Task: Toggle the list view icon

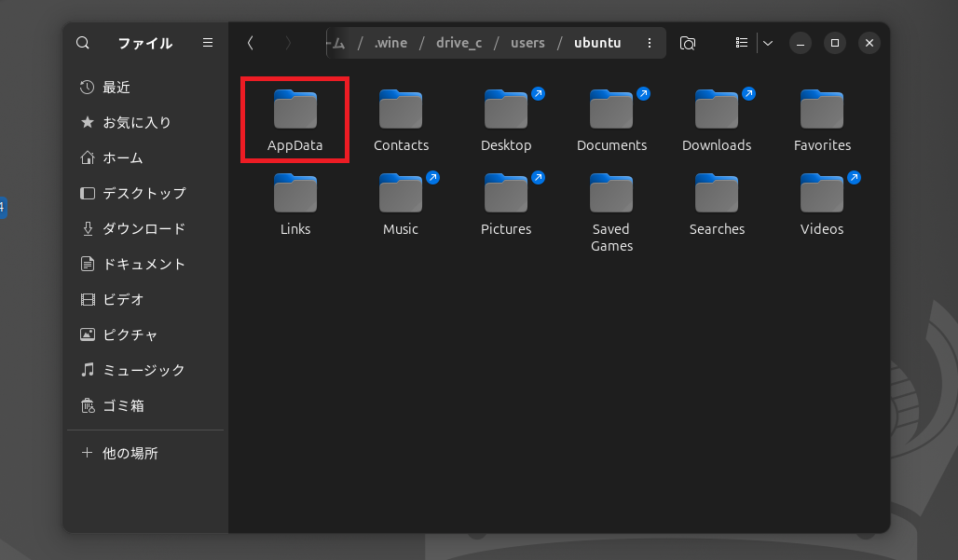Action: point(742,43)
